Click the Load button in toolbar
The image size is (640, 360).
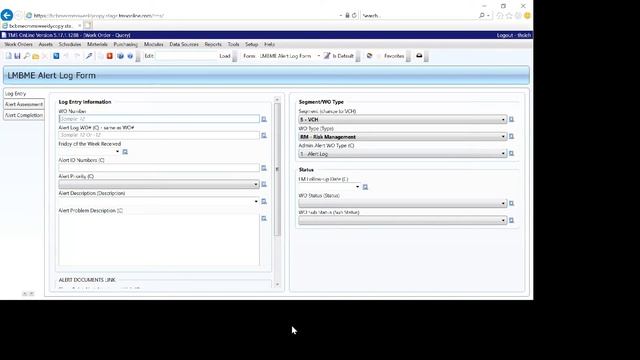(225, 56)
